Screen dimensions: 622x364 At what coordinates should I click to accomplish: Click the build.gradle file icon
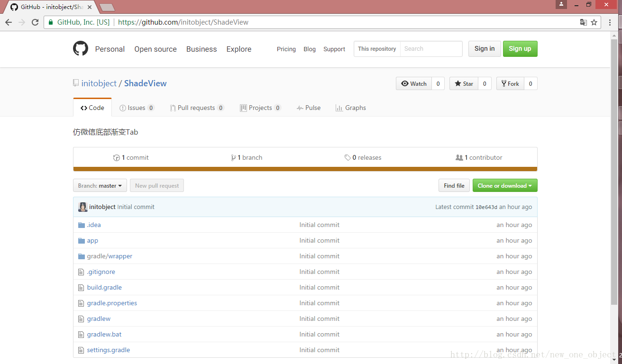(81, 287)
